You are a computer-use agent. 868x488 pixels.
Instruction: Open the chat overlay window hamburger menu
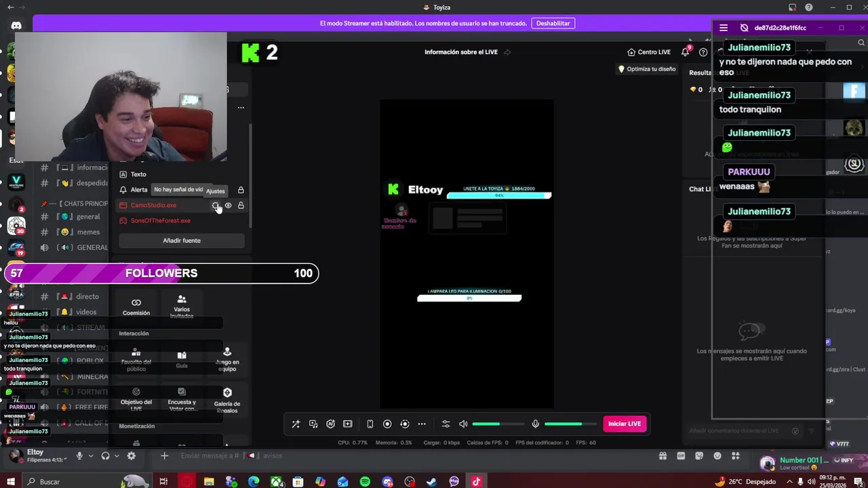[724, 28]
